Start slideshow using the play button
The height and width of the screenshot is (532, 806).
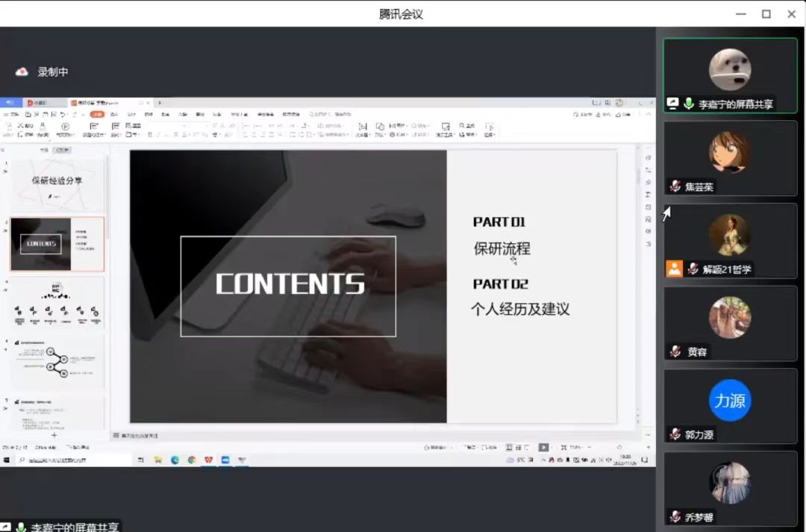point(544,447)
